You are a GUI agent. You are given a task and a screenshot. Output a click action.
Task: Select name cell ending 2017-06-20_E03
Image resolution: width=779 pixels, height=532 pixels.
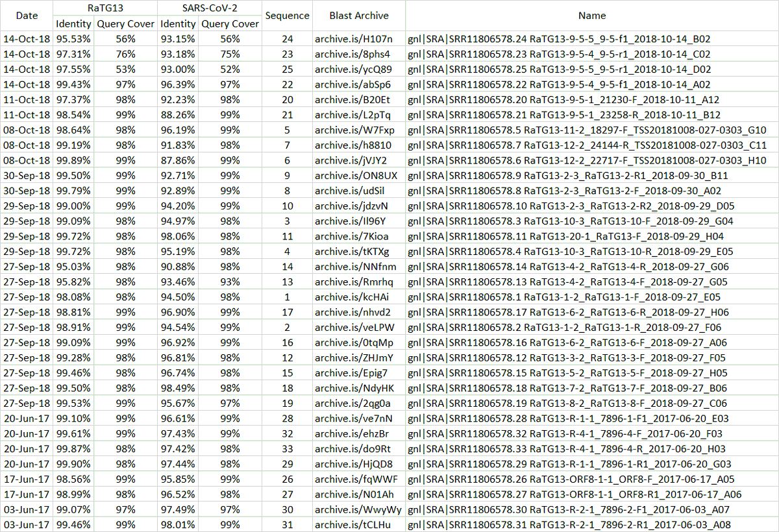pyautogui.click(x=592, y=418)
